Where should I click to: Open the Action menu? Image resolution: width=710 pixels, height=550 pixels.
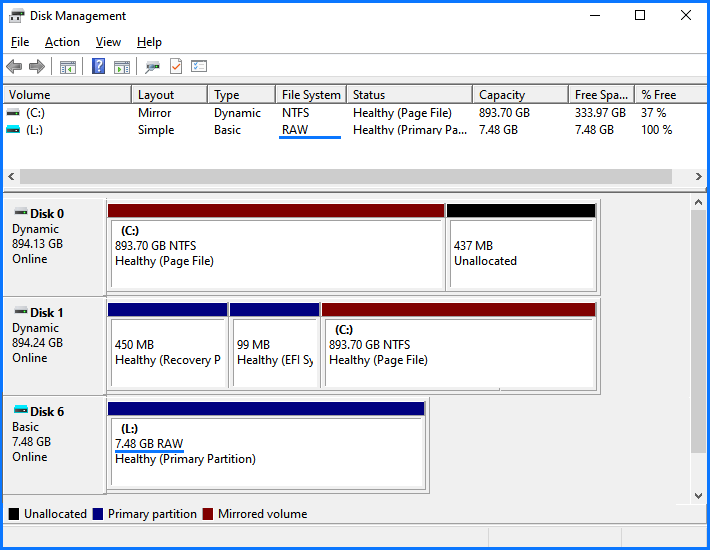click(62, 42)
